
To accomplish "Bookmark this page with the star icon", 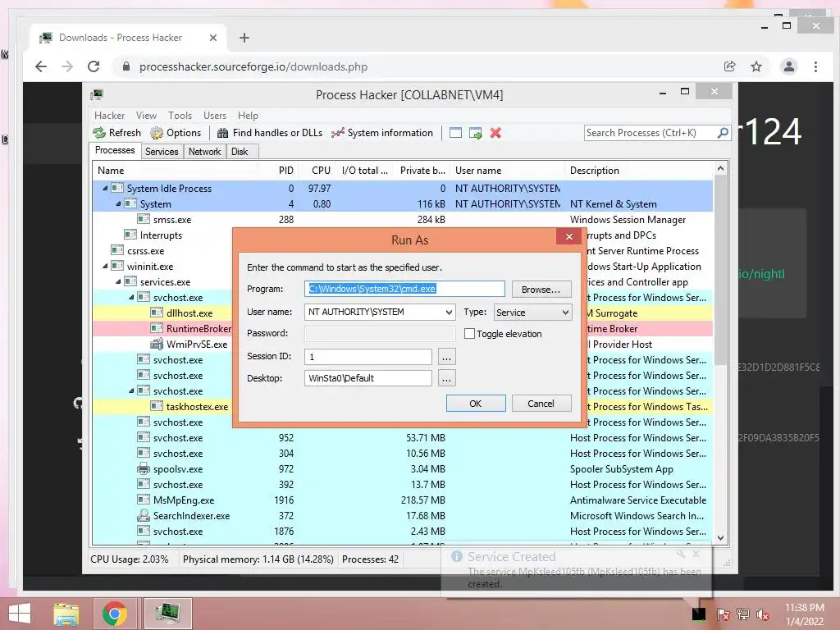I will pyautogui.click(x=756, y=66).
